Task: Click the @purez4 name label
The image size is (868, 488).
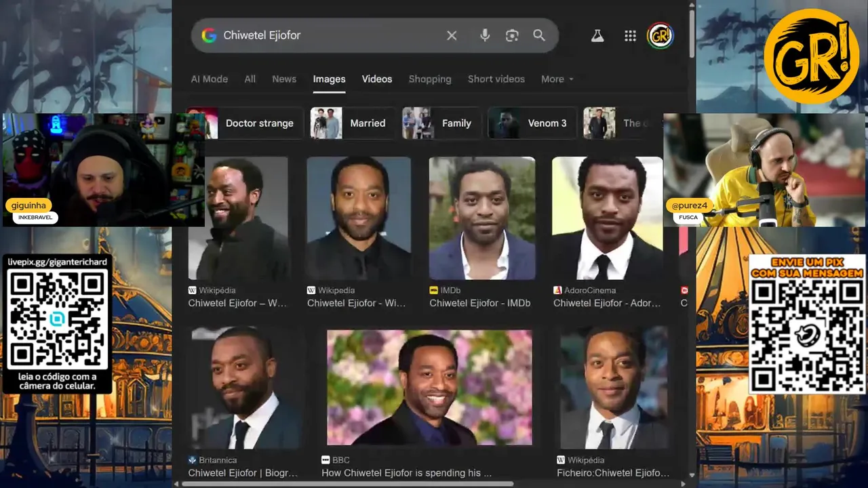Action: click(690, 205)
